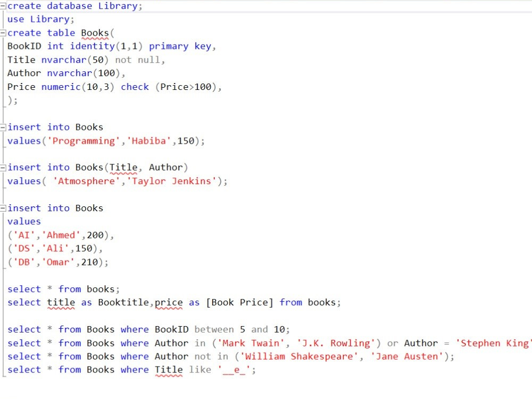Click the 'Taylor Jenkins' string value
The width and height of the screenshot is (532, 399).
pos(171,181)
